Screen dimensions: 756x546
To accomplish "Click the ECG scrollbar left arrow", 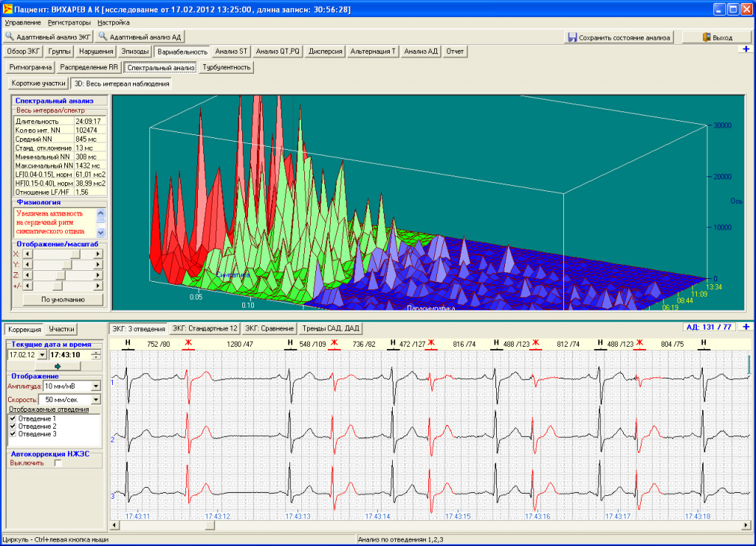I will (x=114, y=525).
